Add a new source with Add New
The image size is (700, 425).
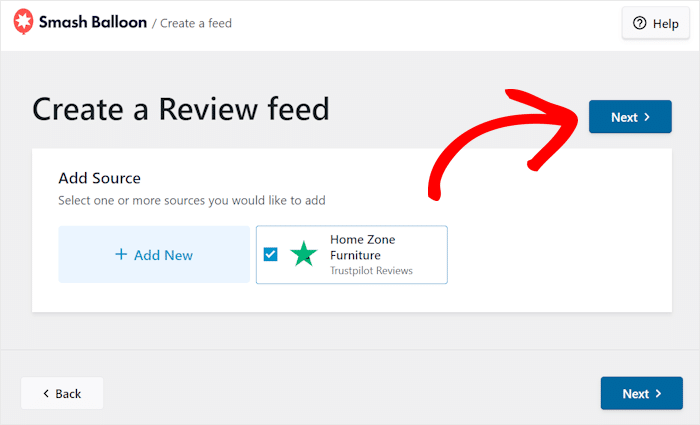[154, 254]
